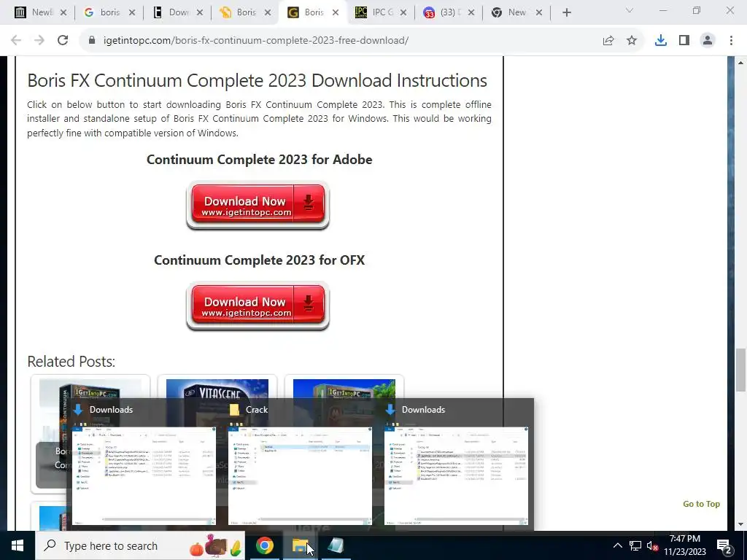Open the Action Center notifications icon

(724, 545)
